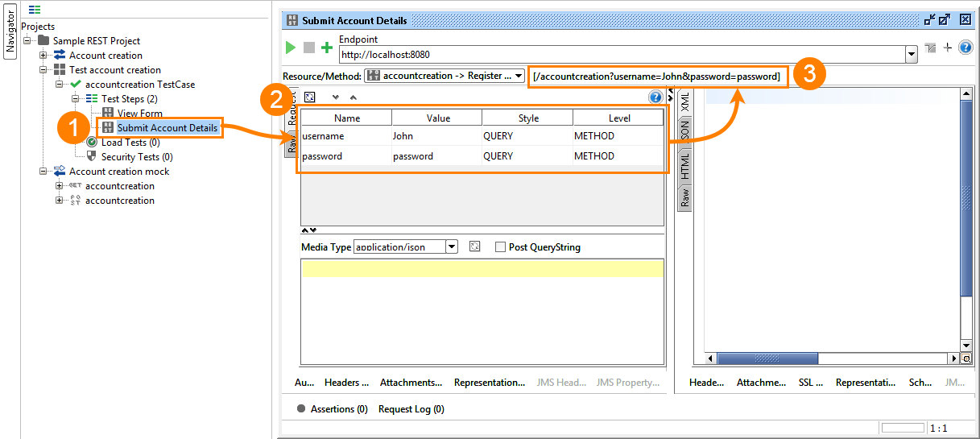This screenshot has height=439, width=980.
Task: Click the Account creation mock service icon
Action: pos(60,171)
